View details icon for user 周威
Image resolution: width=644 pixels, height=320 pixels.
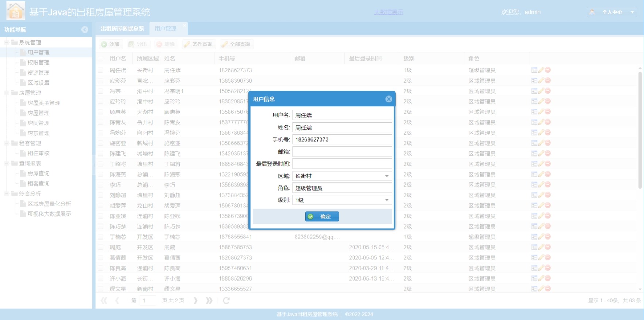click(x=534, y=247)
